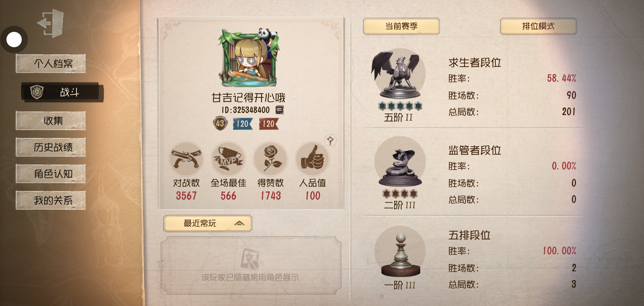644x306 pixels.
Task: Click the thumbs-up 人品值 icon
Action: (x=312, y=159)
